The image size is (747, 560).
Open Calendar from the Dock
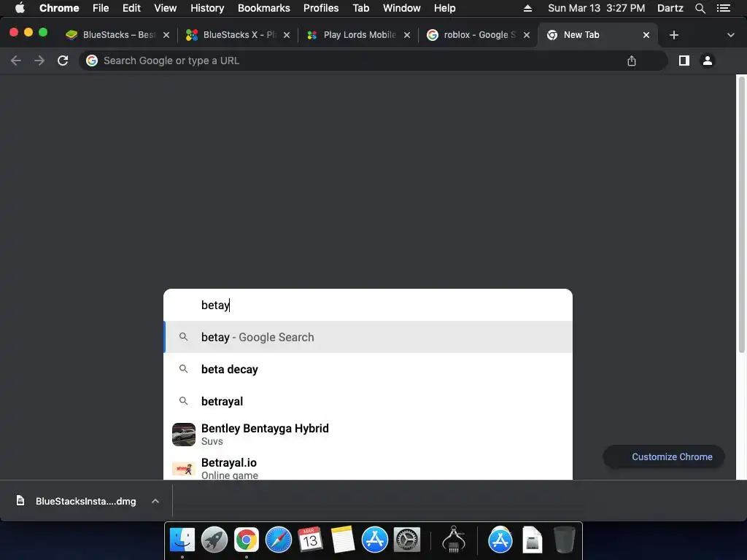310,540
